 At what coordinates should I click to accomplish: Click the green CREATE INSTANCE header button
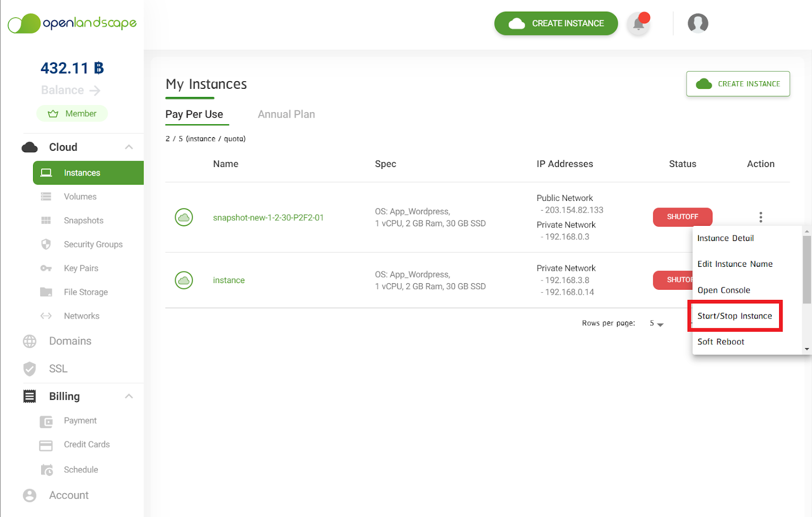556,23
